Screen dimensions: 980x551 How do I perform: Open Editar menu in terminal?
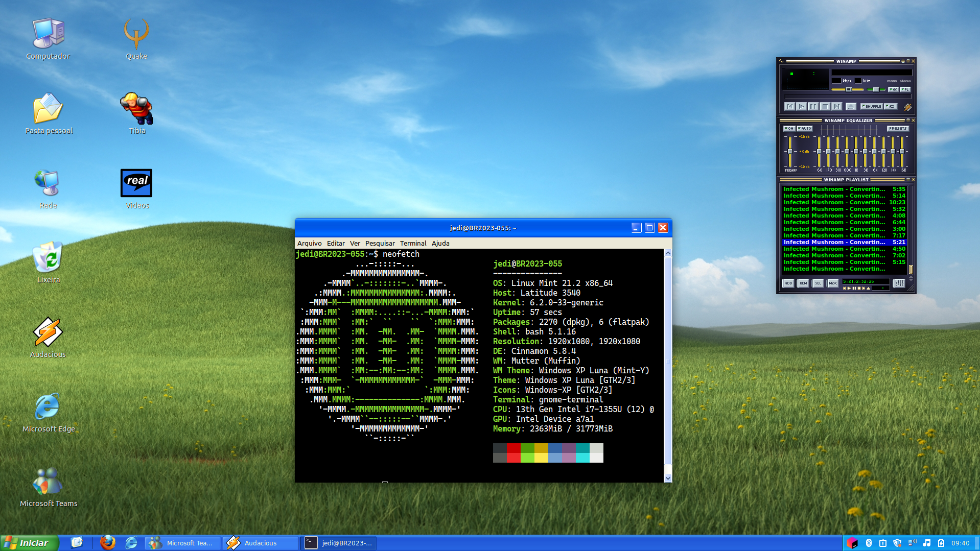[x=336, y=244]
